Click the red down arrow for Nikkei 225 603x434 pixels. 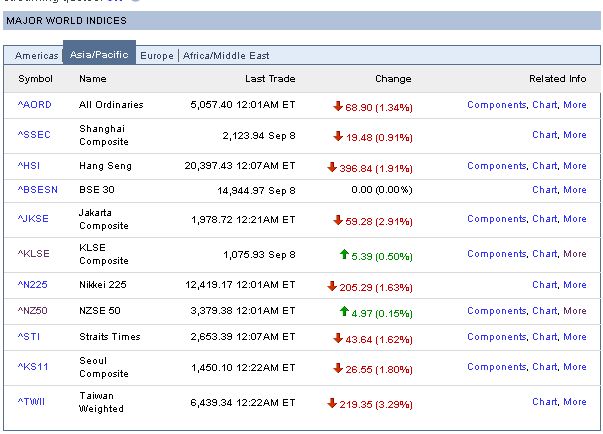point(332,285)
